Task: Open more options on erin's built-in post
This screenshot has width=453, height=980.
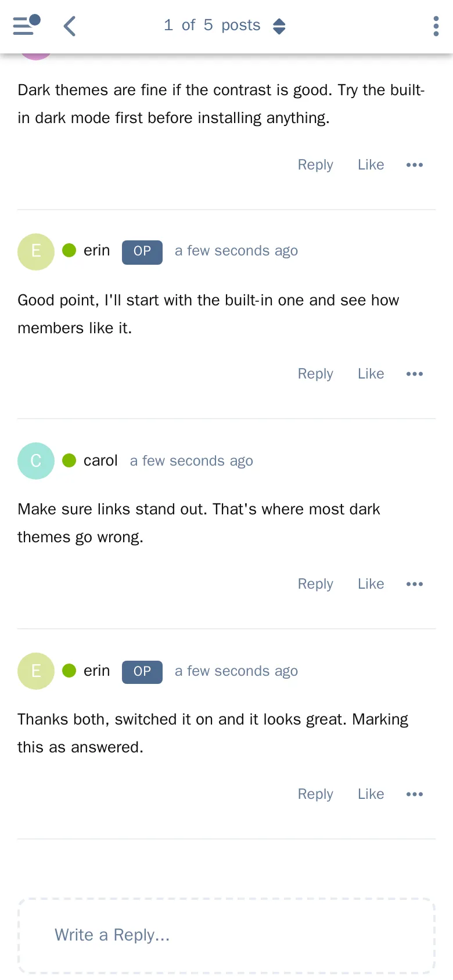Action: tap(415, 374)
